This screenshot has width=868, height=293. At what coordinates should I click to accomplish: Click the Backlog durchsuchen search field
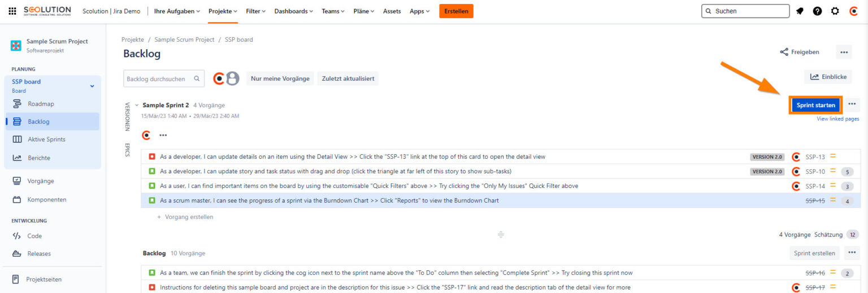pos(159,79)
